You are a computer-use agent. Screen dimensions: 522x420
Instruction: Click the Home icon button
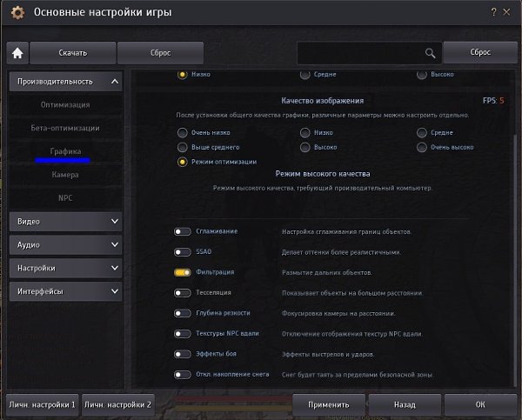pos(17,53)
